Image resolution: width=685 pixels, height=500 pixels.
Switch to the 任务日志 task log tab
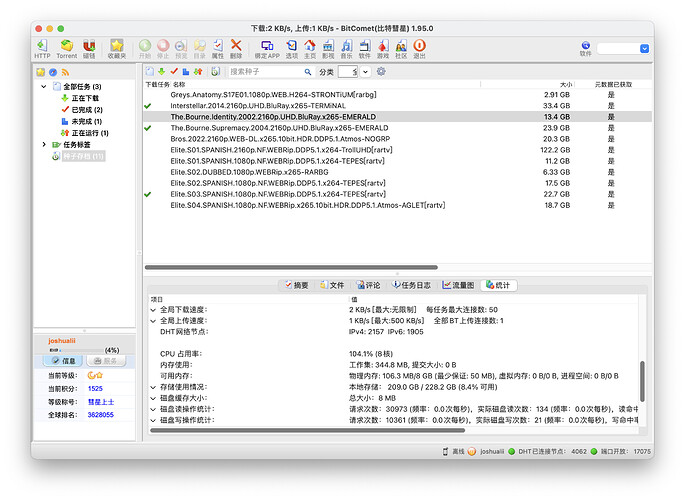point(411,285)
